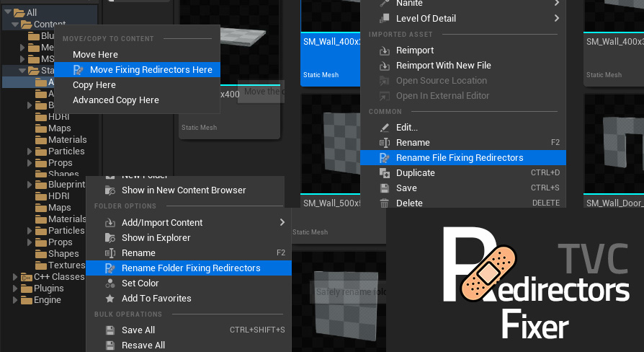
Task: Click the Textures folder icon in tree
Action: tap(41, 265)
